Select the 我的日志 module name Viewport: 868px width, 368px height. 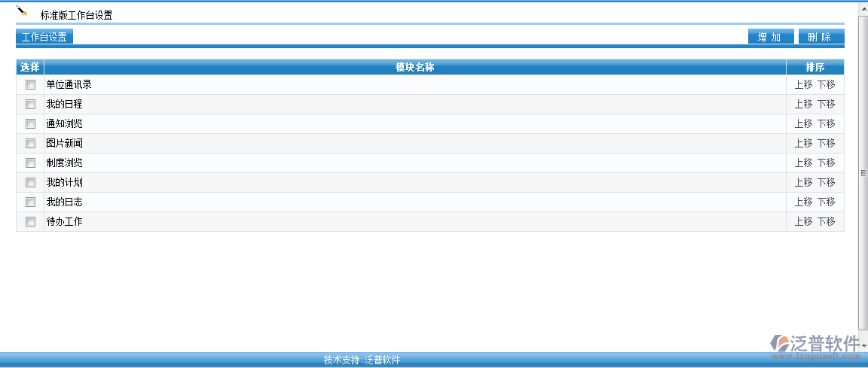coord(65,202)
